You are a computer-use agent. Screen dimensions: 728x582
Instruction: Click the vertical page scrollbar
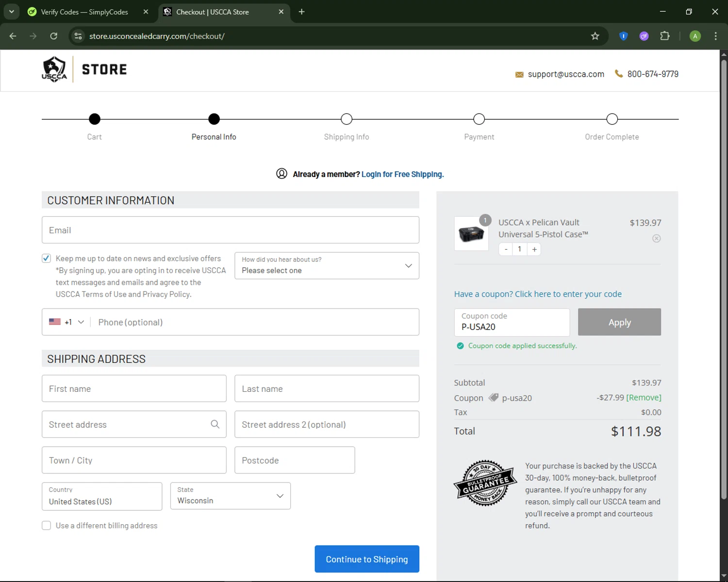[724, 279]
